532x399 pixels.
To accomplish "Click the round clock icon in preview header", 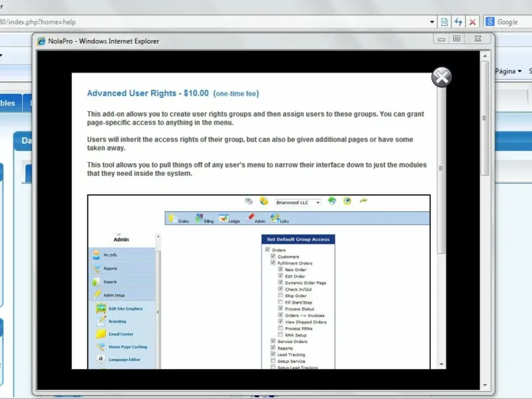I will [347, 201].
